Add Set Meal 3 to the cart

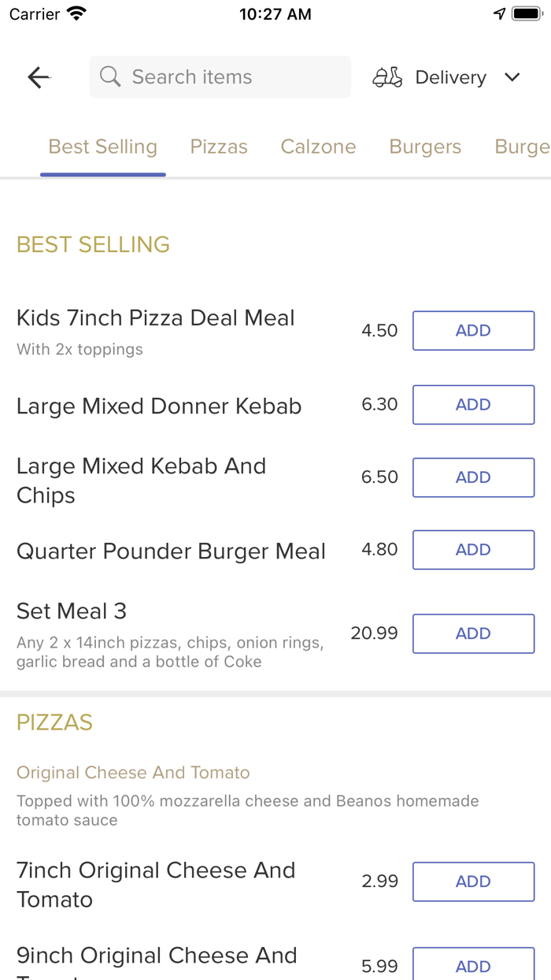pyautogui.click(x=473, y=633)
